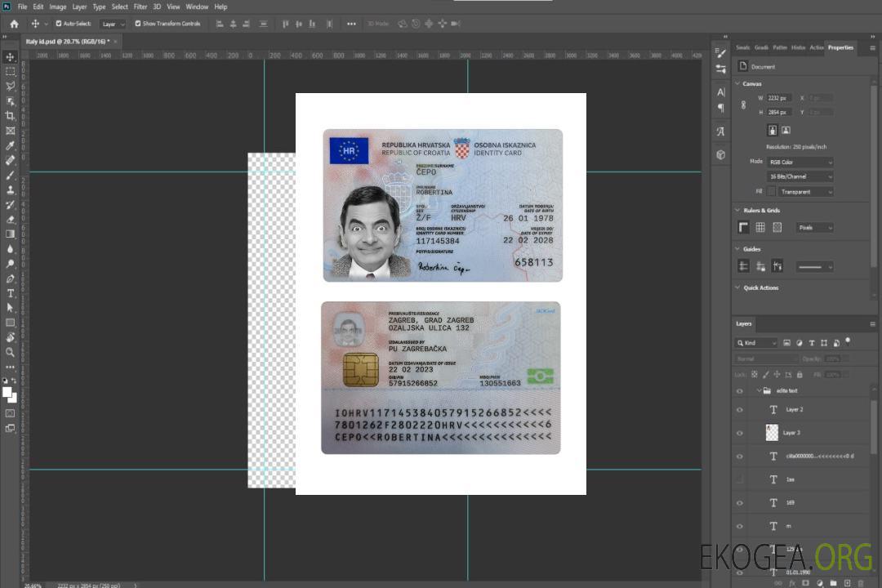
Task: Open the File menu
Action: (x=23, y=7)
